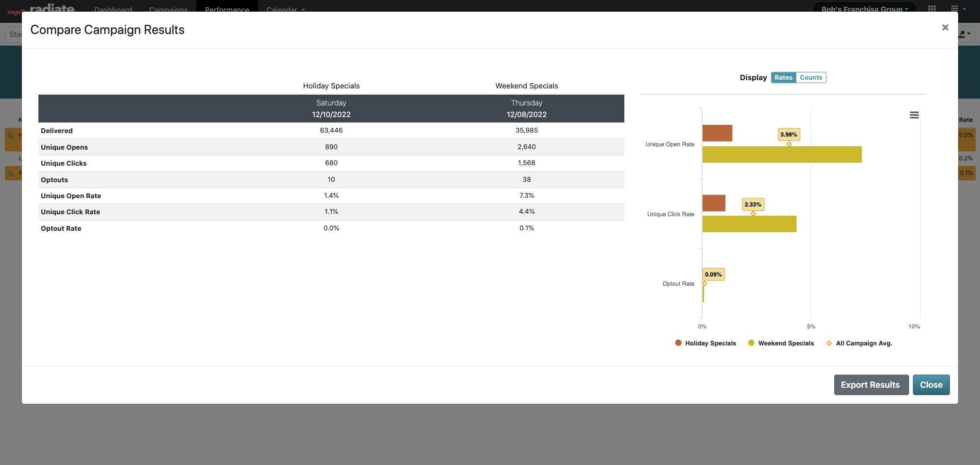
Task: Toggle Holiday Specials legend series
Action: [x=705, y=343]
